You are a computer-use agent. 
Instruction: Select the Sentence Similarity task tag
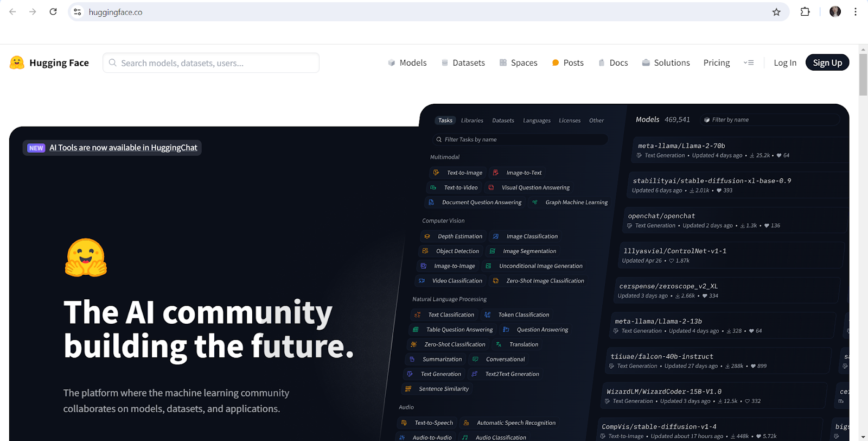pos(437,389)
